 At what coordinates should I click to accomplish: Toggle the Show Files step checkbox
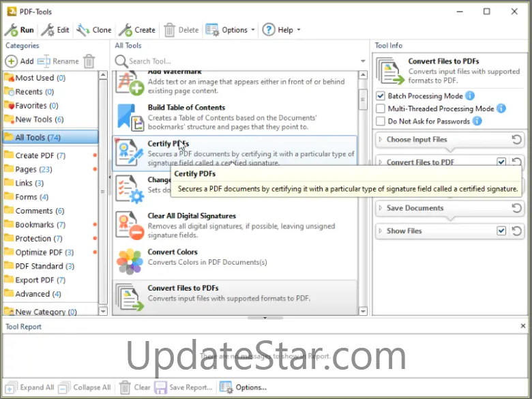pyautogui.click(x=501, y=231)
